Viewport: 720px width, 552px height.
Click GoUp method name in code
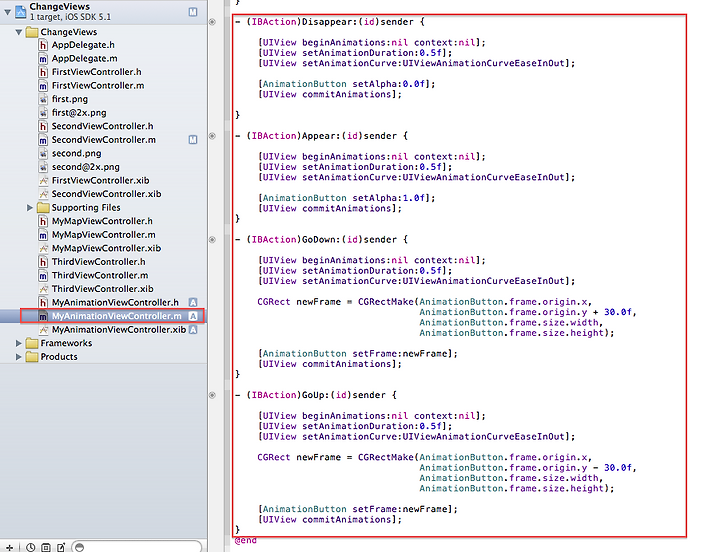tap(313, 395)
